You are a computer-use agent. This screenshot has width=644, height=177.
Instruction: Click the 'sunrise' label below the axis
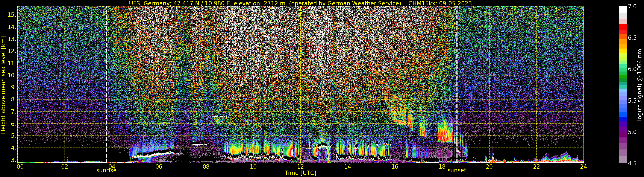tap(106, 171)
